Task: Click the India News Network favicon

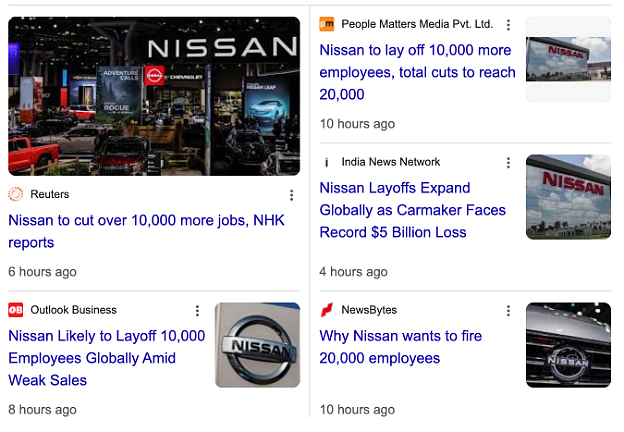Action: pyautogui.click(x=327, y=162)
